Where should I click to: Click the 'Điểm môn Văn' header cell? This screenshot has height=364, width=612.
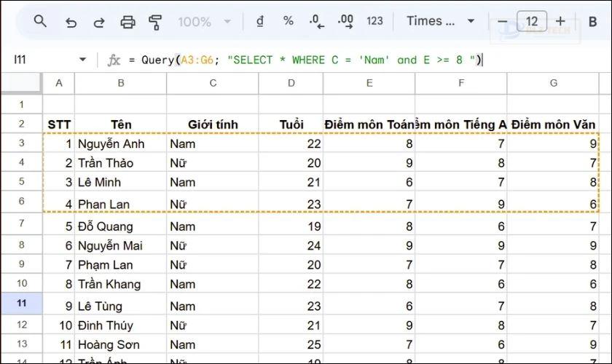click(x=554, y=124)
